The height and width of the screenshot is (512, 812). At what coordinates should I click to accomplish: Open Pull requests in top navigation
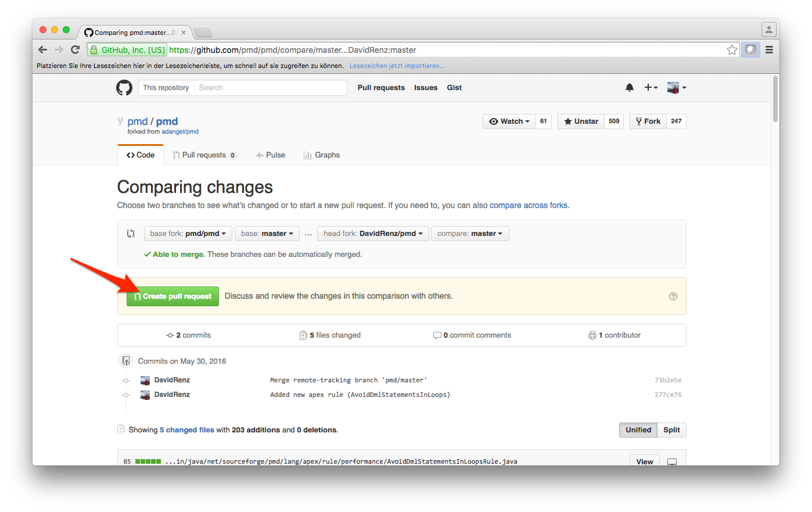[x=381, y=88]
